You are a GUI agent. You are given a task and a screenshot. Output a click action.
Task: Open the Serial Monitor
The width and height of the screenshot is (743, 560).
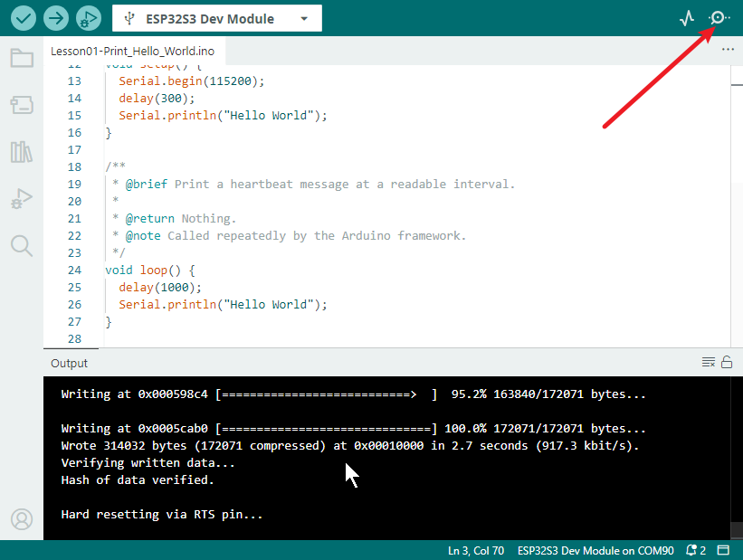click(719, 18)
